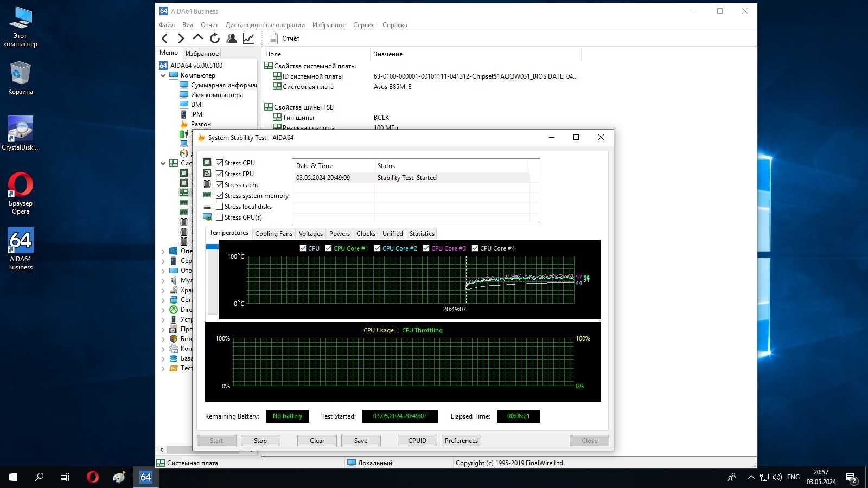Viewport: 868px width, 488px height.
Task: Select AIDA64 Business desktop shortcut
Action: pos(21,249)
